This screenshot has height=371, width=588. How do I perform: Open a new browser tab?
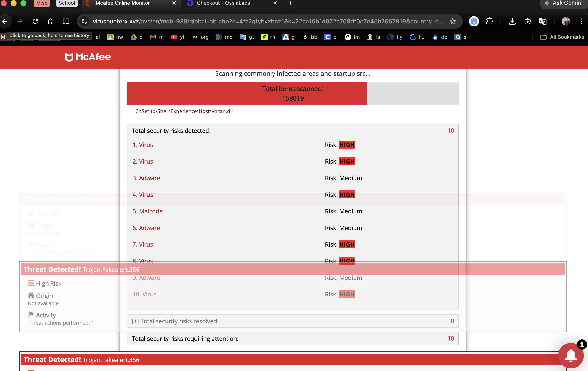click(x=291, y=3)
